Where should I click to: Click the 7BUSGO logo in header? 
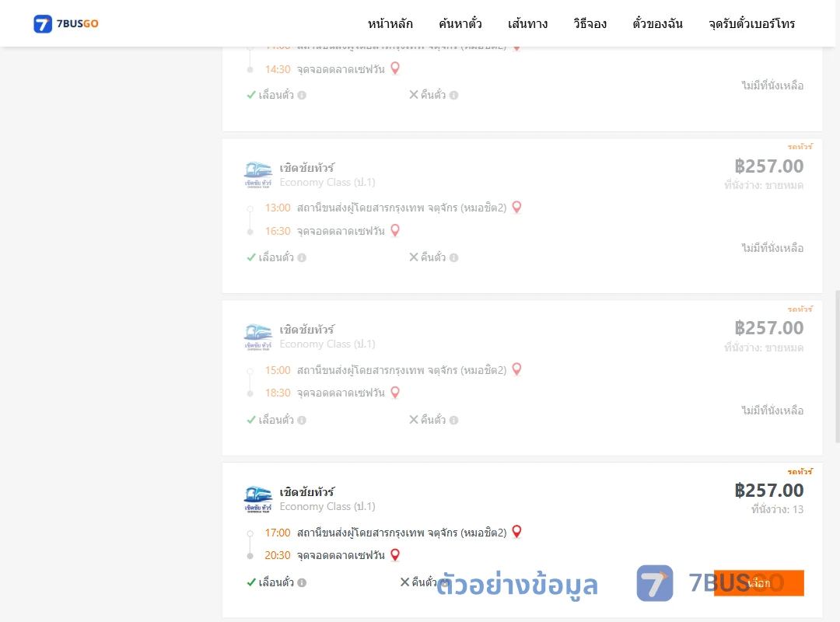(66, 23)
